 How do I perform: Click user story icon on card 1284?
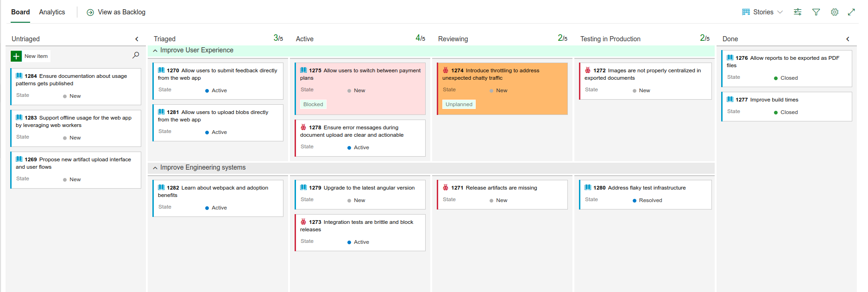tap(19, 76)
